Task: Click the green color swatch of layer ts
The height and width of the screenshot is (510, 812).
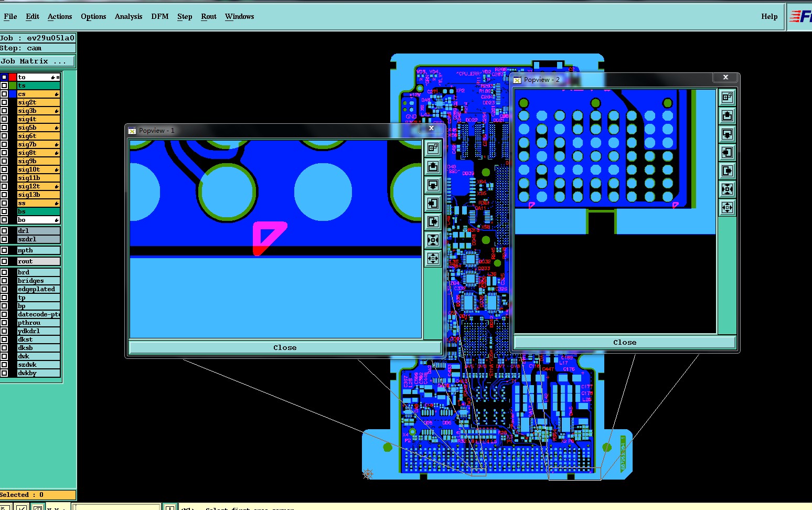Action: click(x=13, y=86)
